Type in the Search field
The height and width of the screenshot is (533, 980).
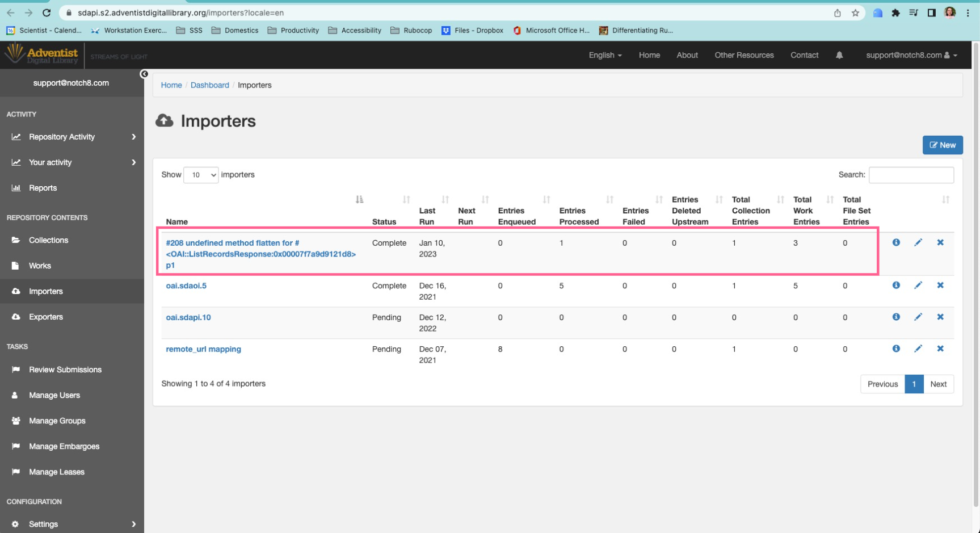tap(911, 175)
